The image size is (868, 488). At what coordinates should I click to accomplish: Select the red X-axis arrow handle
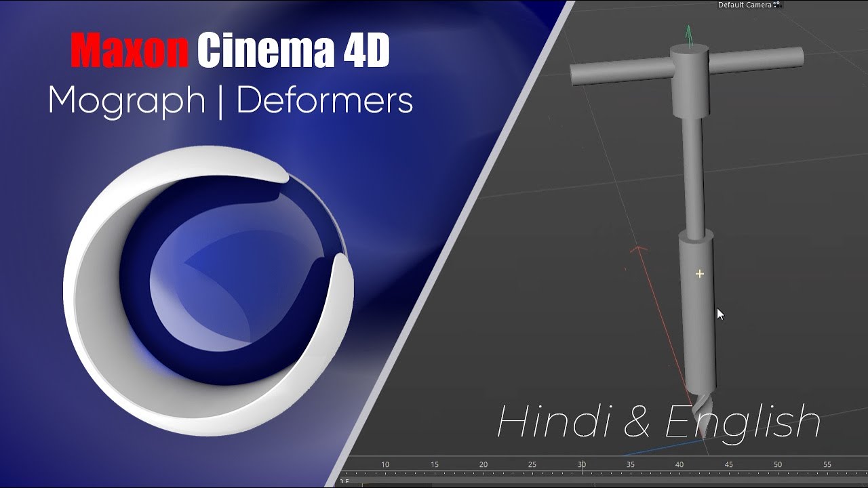(x=638, y=251)
